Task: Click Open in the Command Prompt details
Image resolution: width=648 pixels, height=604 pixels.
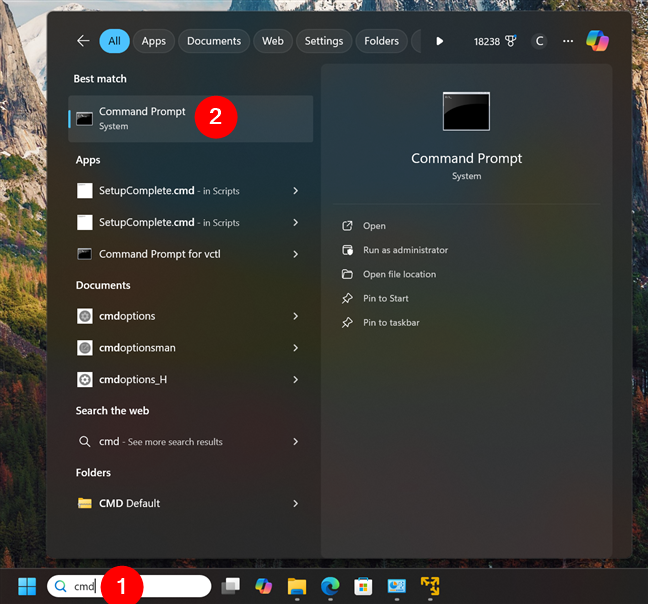Action: 374,226
